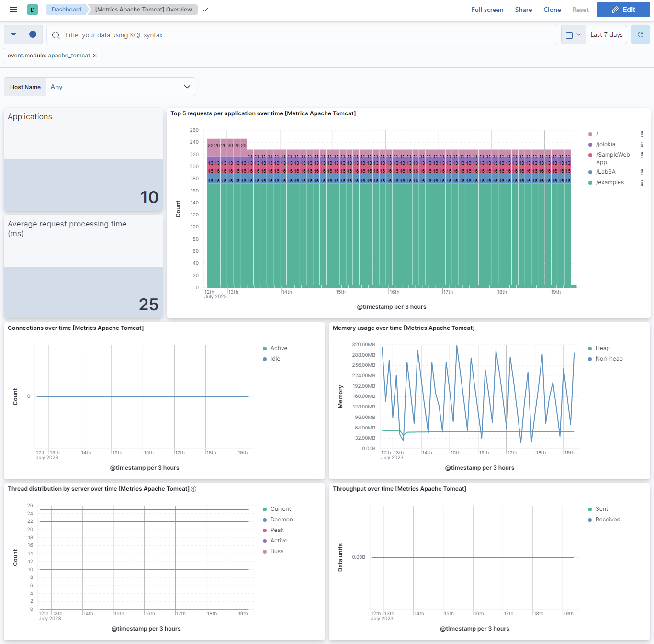Click the green D space avatar

coord(33,10)
